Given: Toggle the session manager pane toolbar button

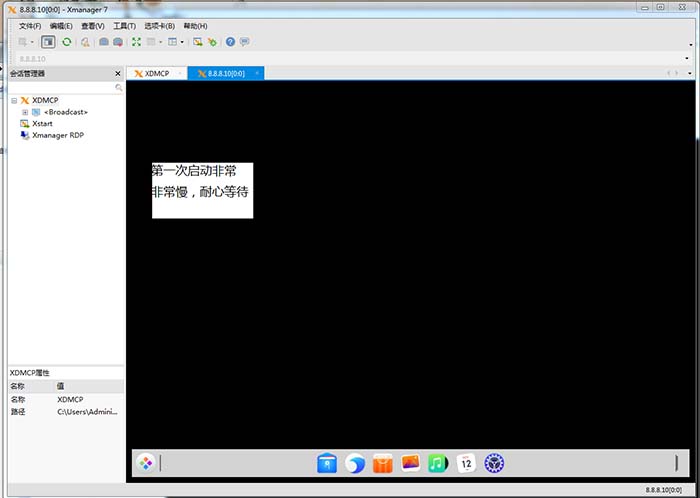Looking at the screenshot, I should click(x=48, y=42).
